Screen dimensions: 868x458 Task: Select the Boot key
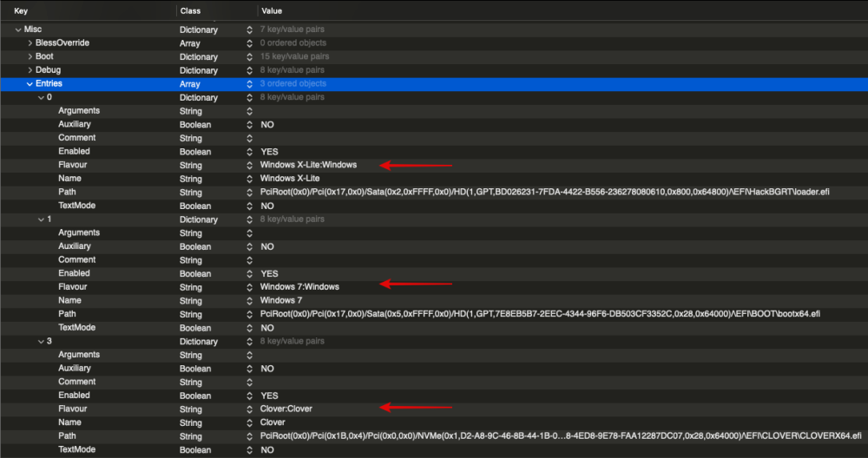44,56
